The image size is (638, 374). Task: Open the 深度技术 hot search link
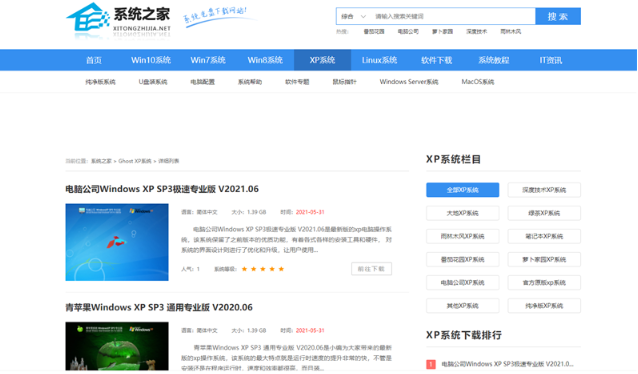pos(476,32)
